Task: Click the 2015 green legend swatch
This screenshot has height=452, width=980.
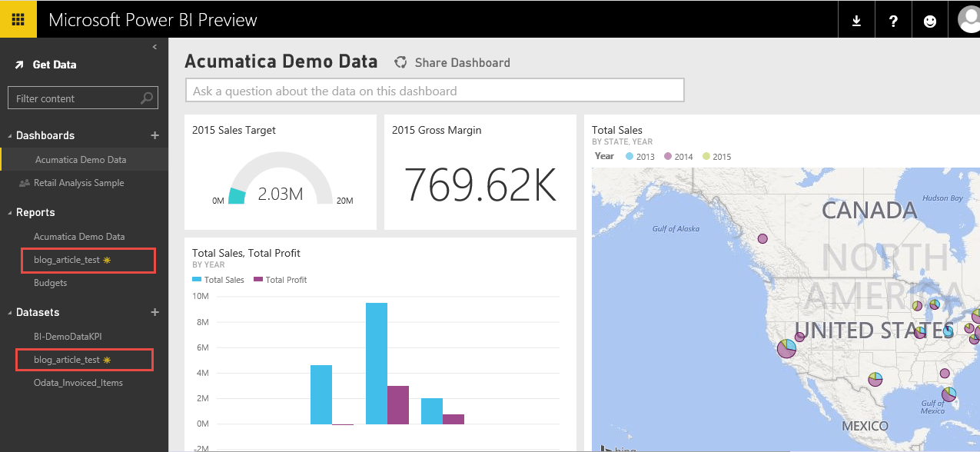Action: point(706,156)
